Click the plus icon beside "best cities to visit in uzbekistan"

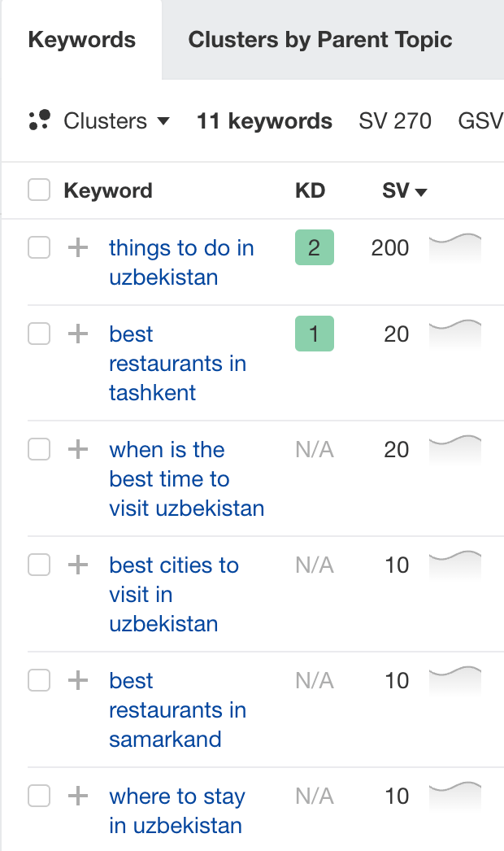pos(78,565)
